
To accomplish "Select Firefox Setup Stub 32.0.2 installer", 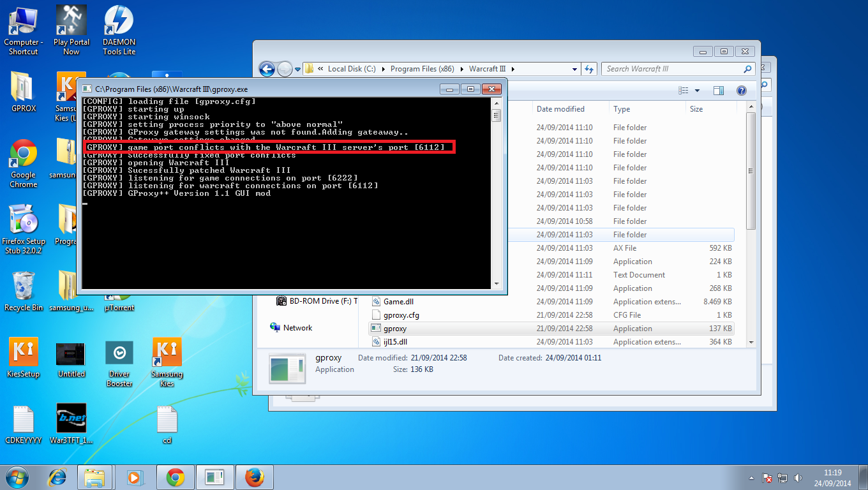I will tap(23, 230).
